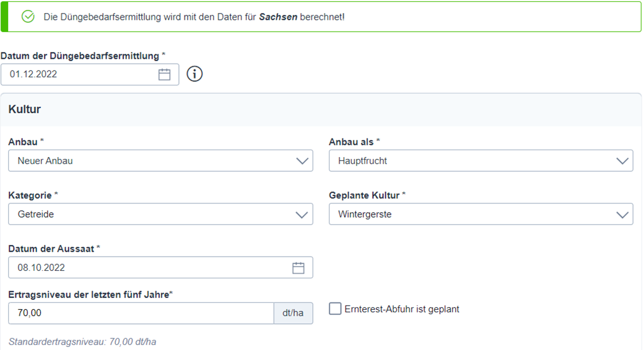Click the chevron arrow of Anbau dropdown

(302, 161)
